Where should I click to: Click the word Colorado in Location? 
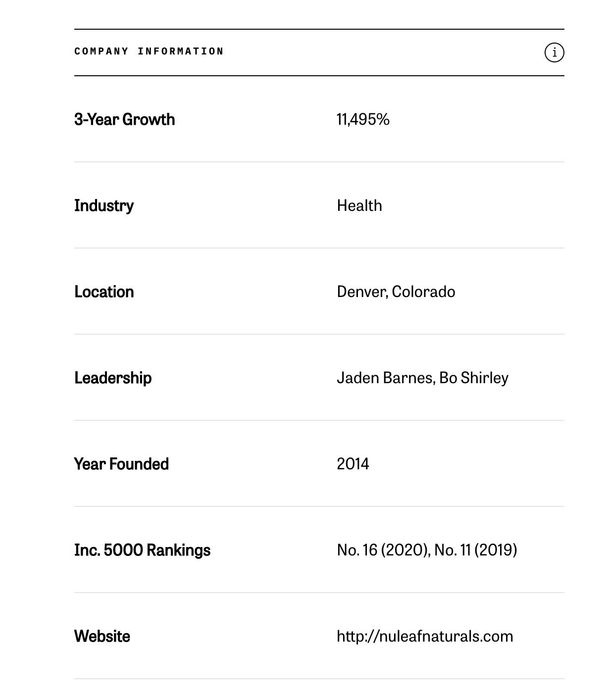point(423,292)
